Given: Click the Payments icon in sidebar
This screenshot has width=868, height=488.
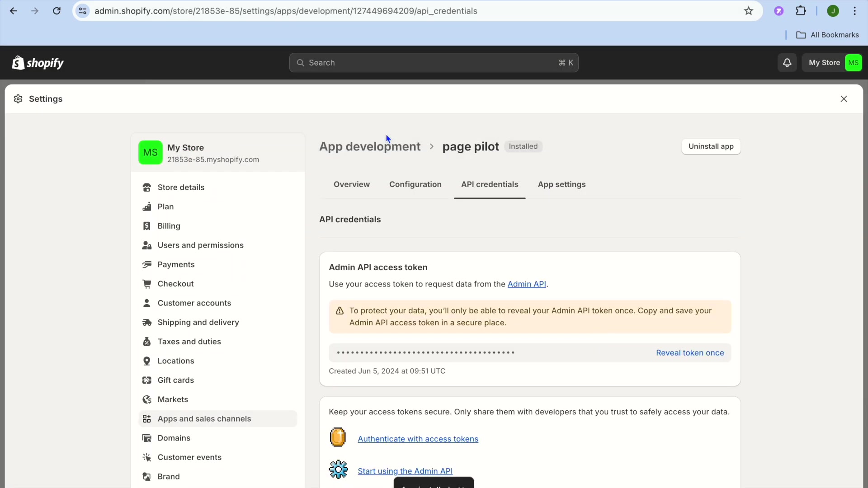Looking at the screenshot, I should 146,265.
